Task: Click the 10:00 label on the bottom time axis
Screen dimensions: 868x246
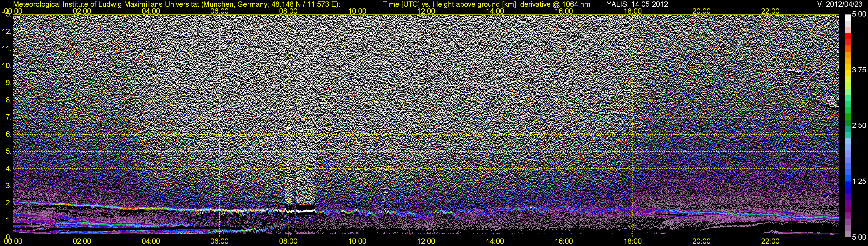Action: click(x=357, y=241)
